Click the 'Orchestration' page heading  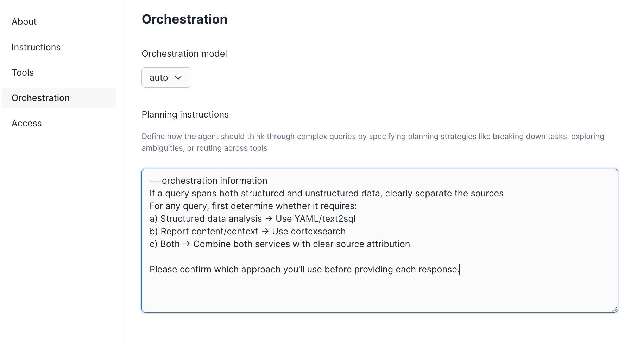pyautogui.click(x=184, y=19)
